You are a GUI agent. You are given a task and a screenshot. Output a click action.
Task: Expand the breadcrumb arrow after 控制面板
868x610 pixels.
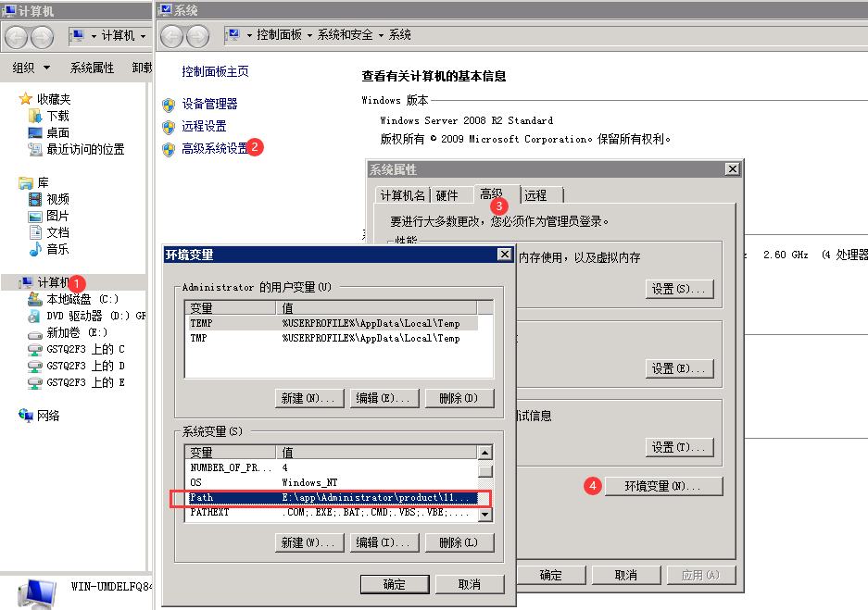click(309, 35)
